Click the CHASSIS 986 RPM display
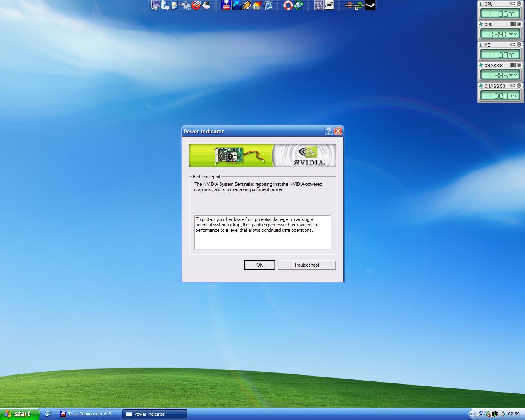 point(500,75)
